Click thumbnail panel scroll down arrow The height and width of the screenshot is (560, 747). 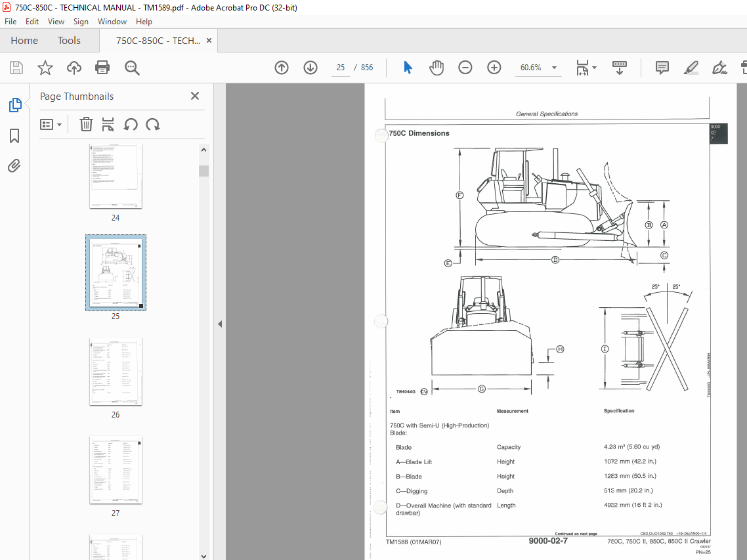(x=204, y=555)
